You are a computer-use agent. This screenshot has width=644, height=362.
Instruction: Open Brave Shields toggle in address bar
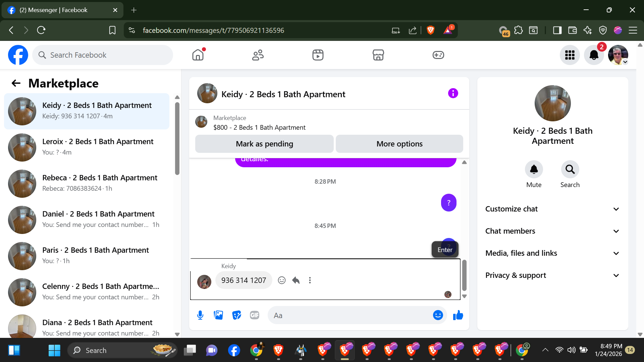coord(431,30)
